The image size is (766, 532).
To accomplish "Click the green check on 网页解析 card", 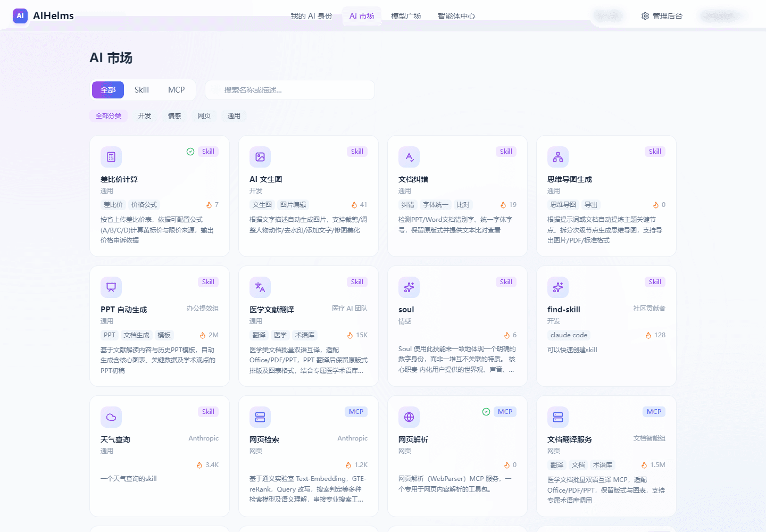I will (486, 412).
